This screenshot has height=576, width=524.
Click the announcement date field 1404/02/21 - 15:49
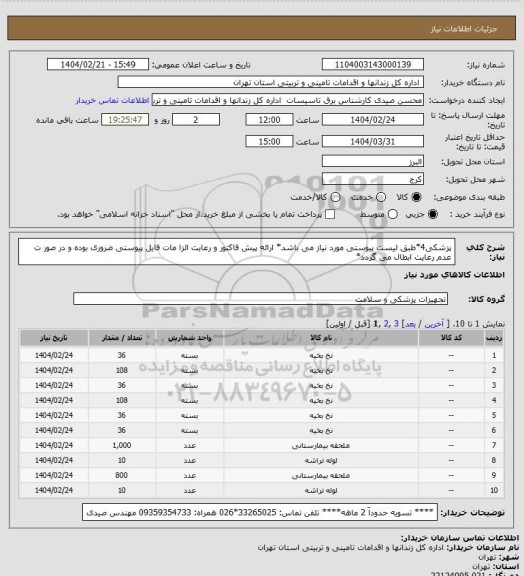tap(98, 64)
